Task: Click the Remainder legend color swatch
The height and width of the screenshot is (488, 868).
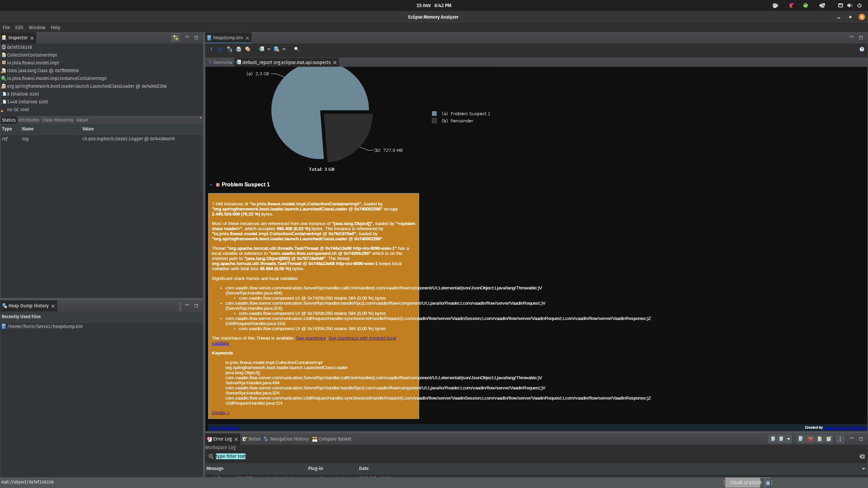Action: 434,121
